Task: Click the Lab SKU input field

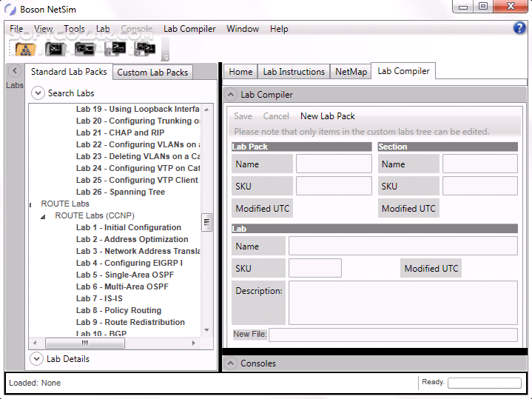Action: [x=315, y=268]
